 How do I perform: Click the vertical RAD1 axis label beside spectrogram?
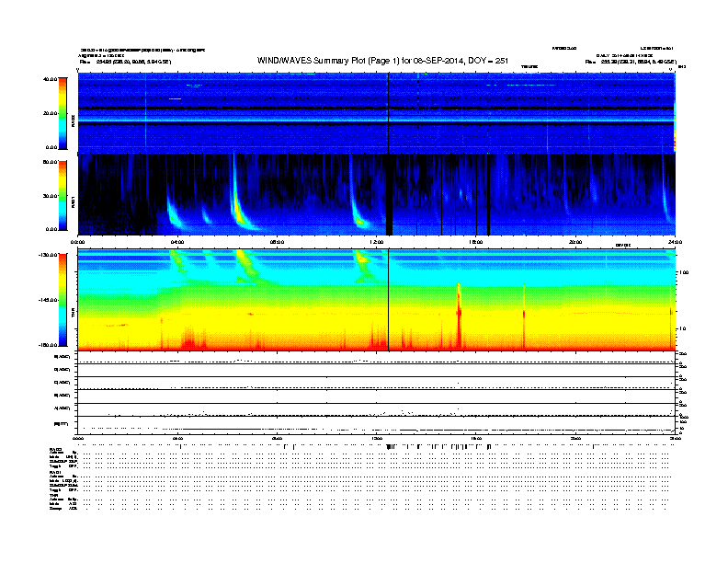tap(73, 201)
